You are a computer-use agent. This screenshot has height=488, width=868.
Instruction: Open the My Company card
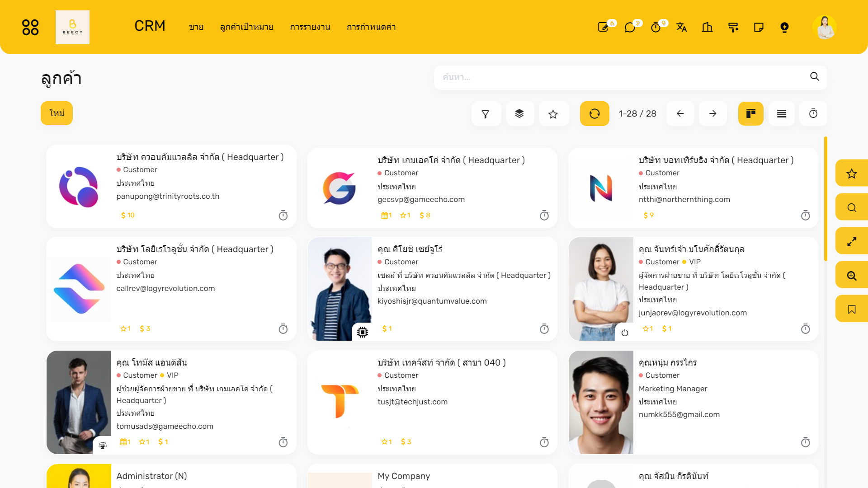(432, 476)
